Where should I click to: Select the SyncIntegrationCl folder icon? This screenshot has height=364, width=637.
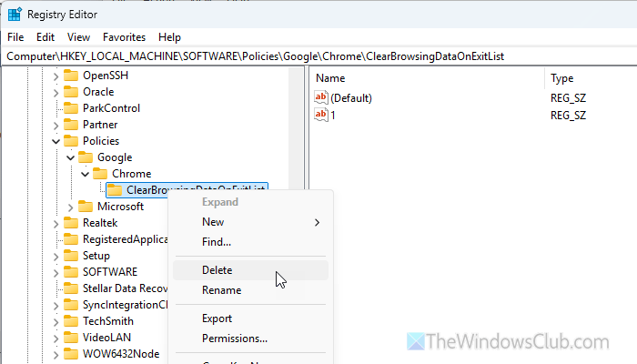[x=71, y=305]
